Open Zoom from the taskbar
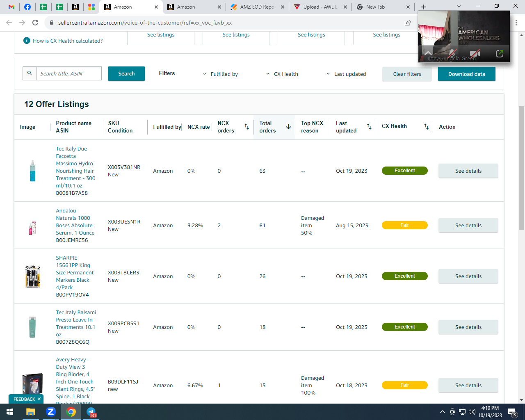 [51, 412]
